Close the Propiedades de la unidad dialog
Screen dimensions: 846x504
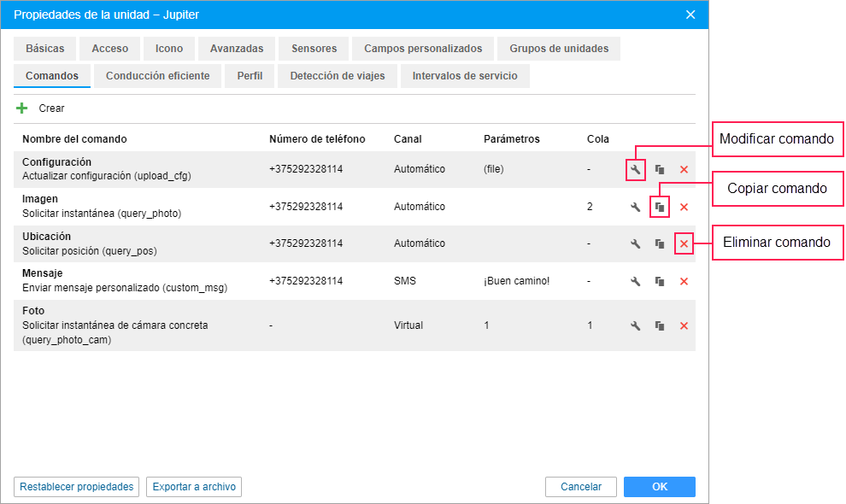coord(690,15)
